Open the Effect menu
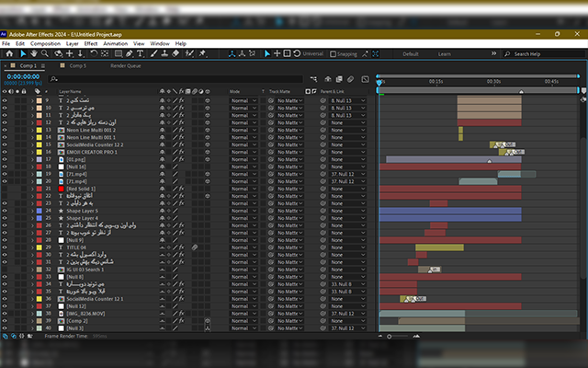Screen dimensions: 588x368 [91, 43]
